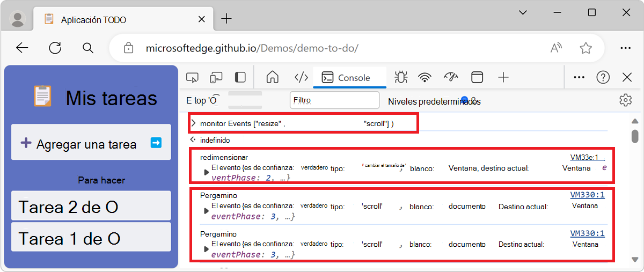Open second Pergamino VM330:1 link
644x272 pixels.
[587, 233]
